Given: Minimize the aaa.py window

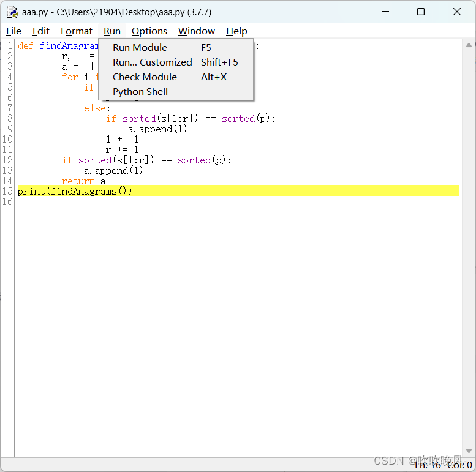Looking at the screenshot, I should (x=385, y=12).
